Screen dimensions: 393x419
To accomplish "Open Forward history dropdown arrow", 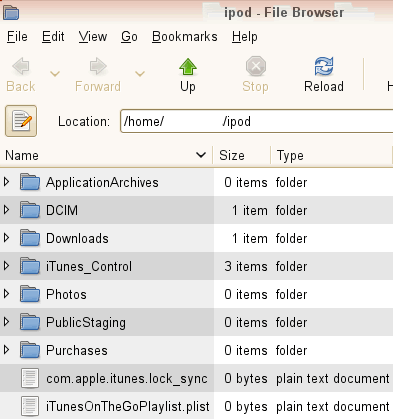I will [x=140, y=73].
